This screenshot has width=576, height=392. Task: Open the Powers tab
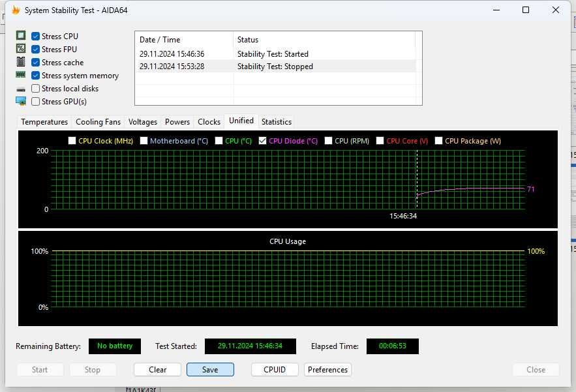click(177, 121)
